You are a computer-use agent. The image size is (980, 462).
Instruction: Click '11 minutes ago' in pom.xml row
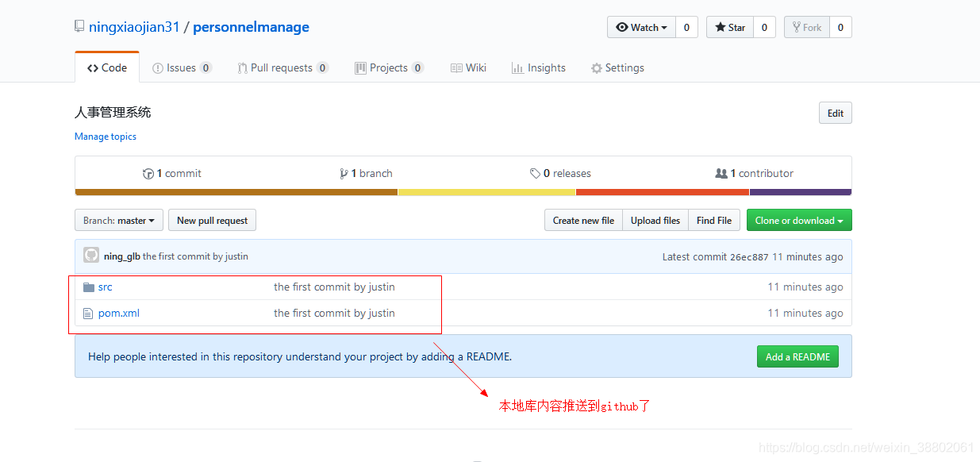point(805,314)
